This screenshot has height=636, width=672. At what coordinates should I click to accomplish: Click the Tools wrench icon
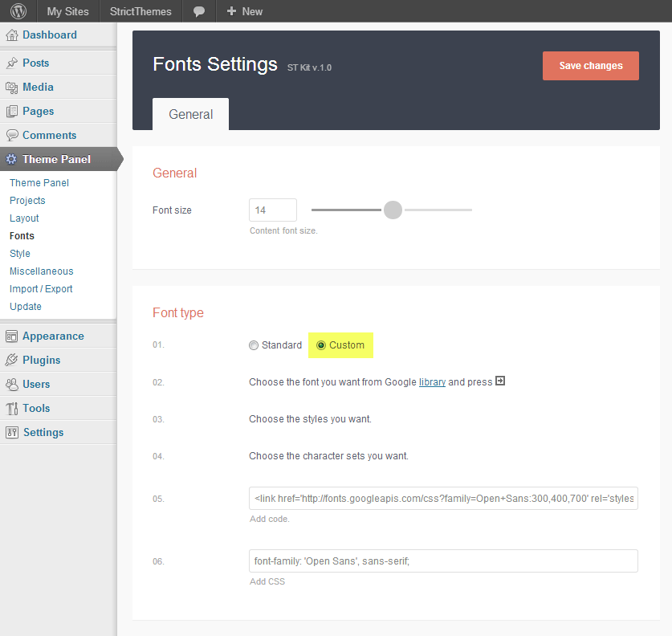[x=12, y=409]
